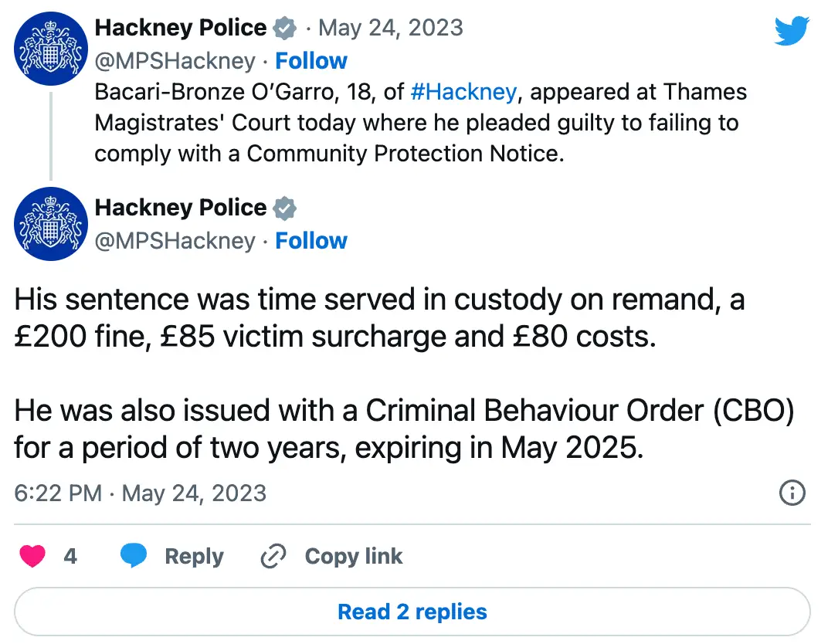Click the verified checkmark on the reply tweet

[x=285, y=207]
